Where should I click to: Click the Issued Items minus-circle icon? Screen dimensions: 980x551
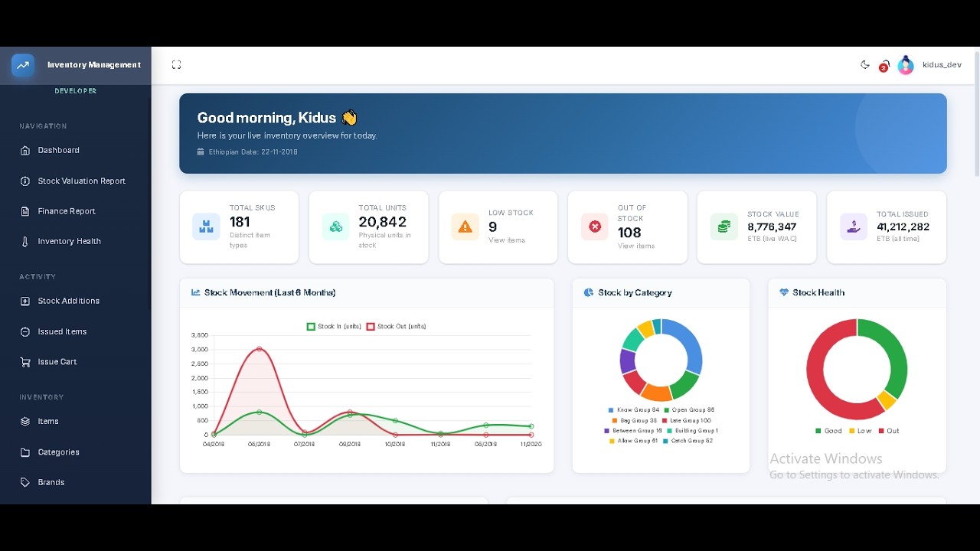pos(25,332)
